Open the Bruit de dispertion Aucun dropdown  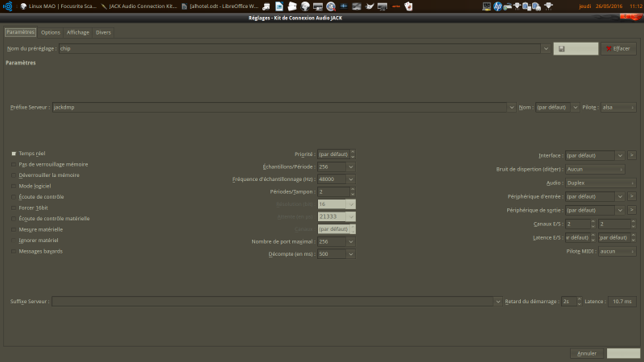(x=595, y=169)
